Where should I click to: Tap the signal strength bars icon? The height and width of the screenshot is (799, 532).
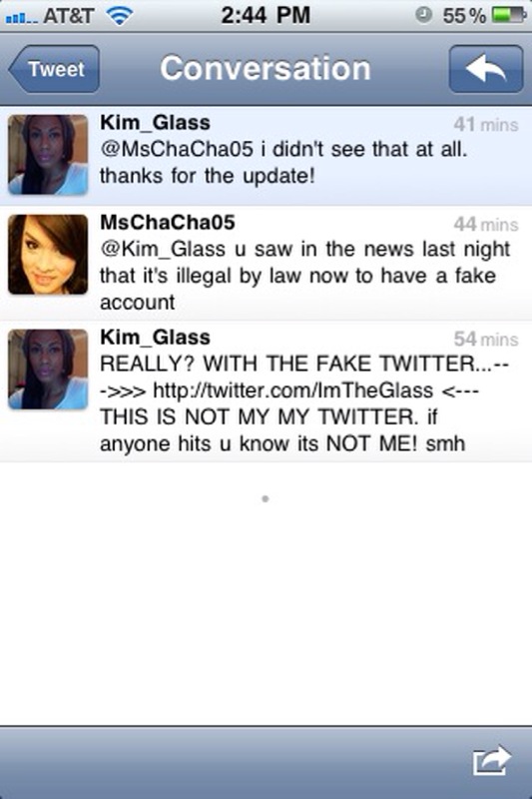(x=21, y=18)
